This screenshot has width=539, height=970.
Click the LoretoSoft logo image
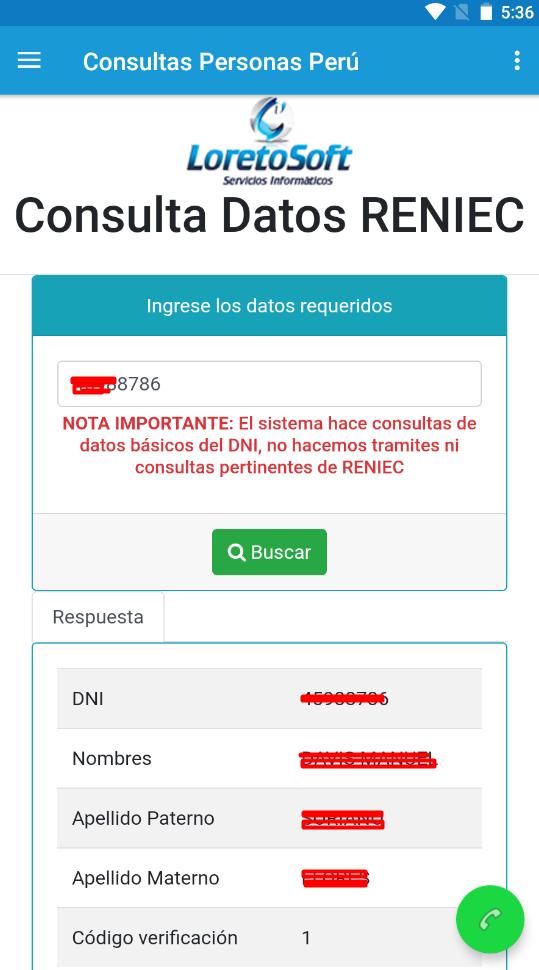[x=270, y=142]
